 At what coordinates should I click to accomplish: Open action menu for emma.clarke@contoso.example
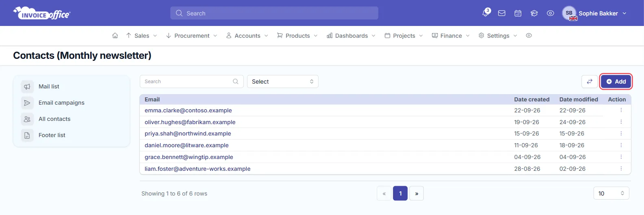(621, 110)
